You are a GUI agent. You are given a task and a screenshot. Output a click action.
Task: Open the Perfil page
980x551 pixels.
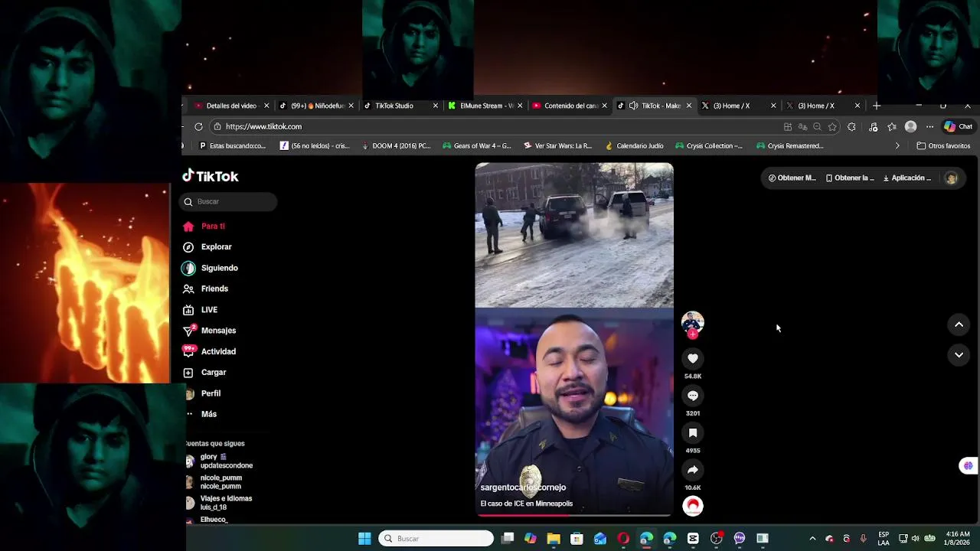203,393
